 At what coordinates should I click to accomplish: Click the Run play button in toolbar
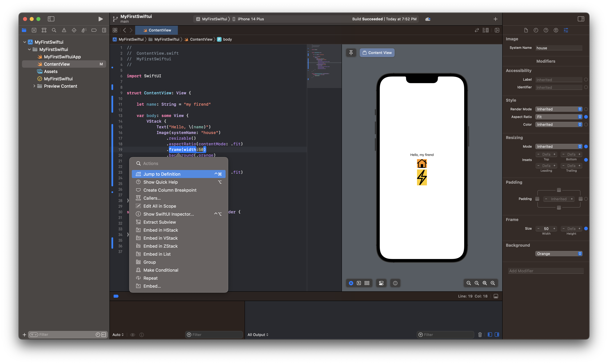100,19
